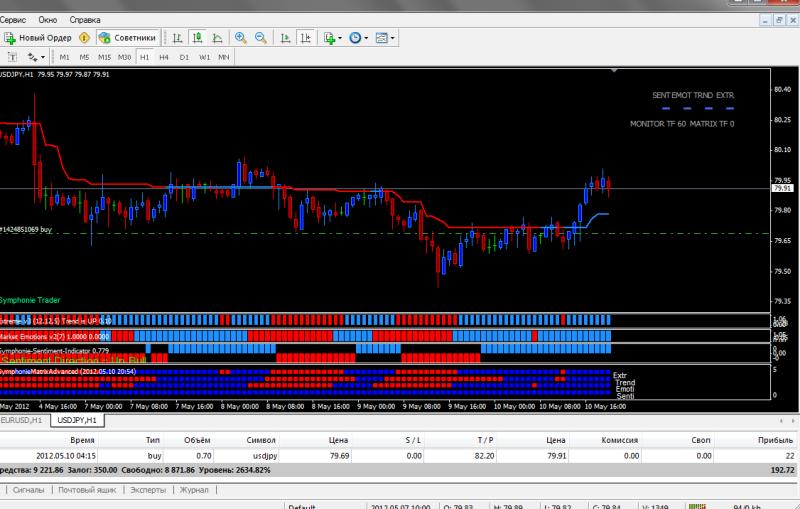Switch to the USDJPY,H1 chart tab

[x=77, y=420]
